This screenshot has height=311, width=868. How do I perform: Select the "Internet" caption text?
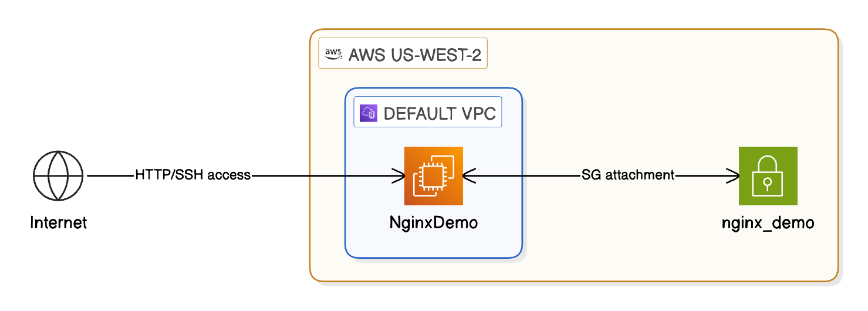(58, 223)
